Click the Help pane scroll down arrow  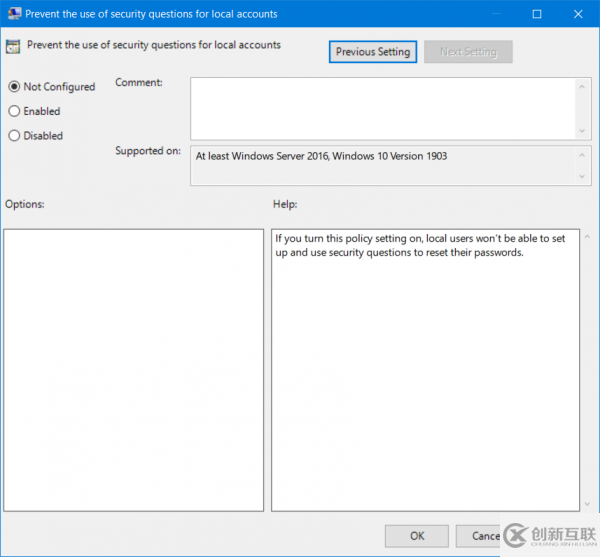coord(587,504)
